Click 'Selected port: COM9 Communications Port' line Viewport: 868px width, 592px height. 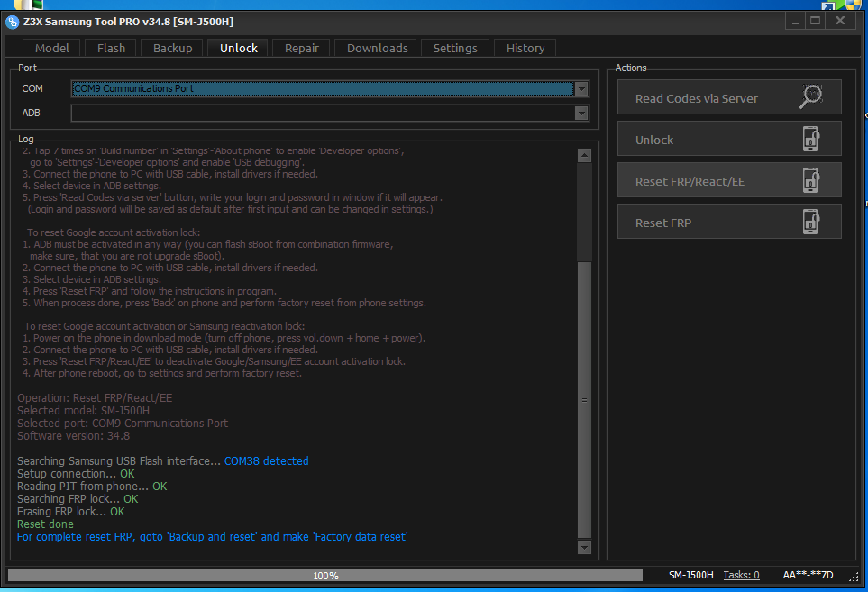pyautogui.click(x=123, y=424)
